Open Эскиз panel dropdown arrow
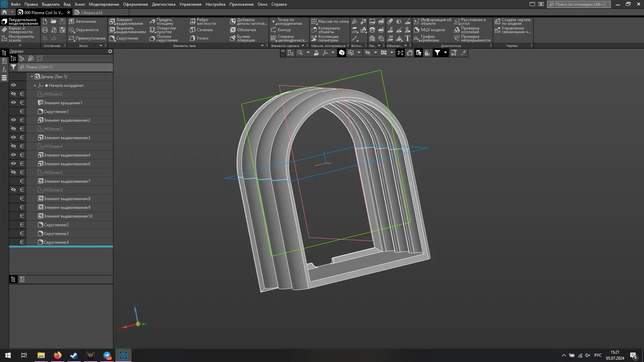The image size is (644, 362). coord(101,46)
